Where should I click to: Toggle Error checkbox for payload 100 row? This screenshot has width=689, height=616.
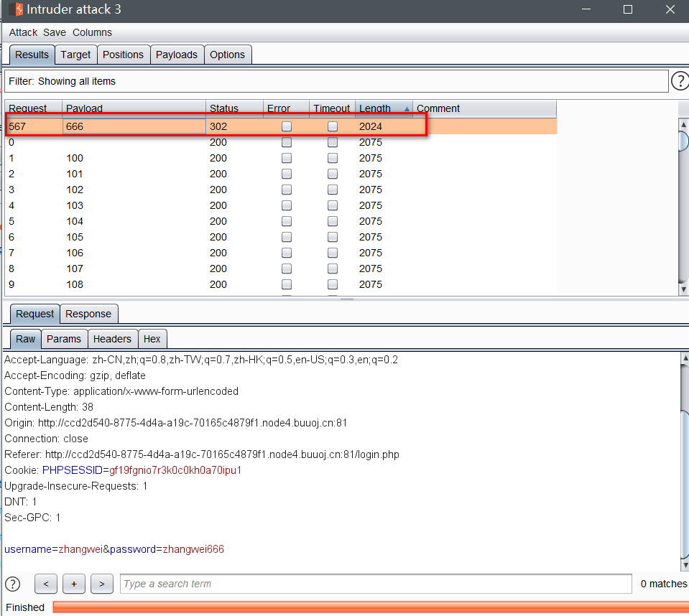[x=287, y=158]
